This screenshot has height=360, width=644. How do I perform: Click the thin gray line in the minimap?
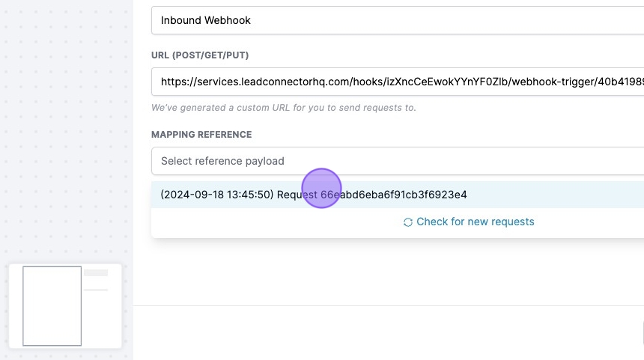tap(96, 290)
